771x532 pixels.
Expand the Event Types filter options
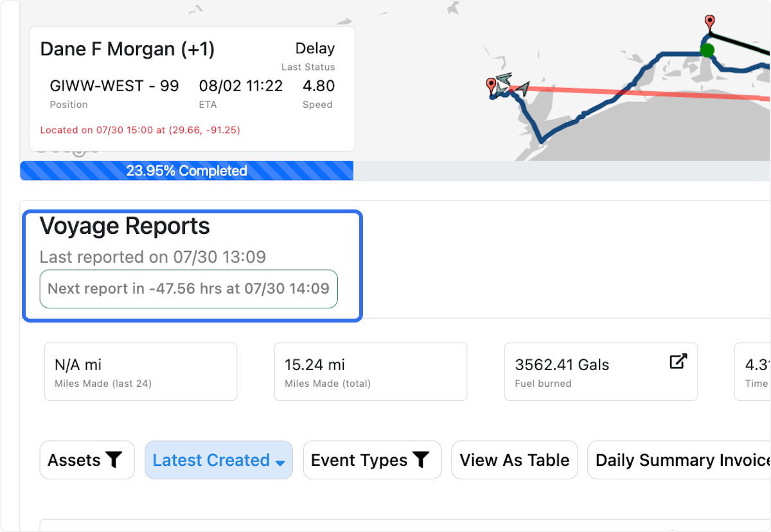click(x=372, y=460)
